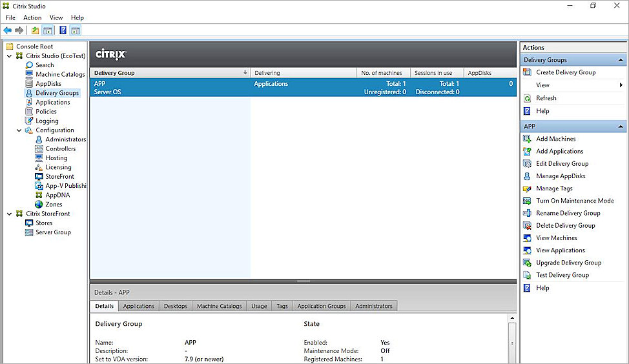Collapse the Configuration tree node
Screen dimensions: 629x364
[x=19, y=130]
